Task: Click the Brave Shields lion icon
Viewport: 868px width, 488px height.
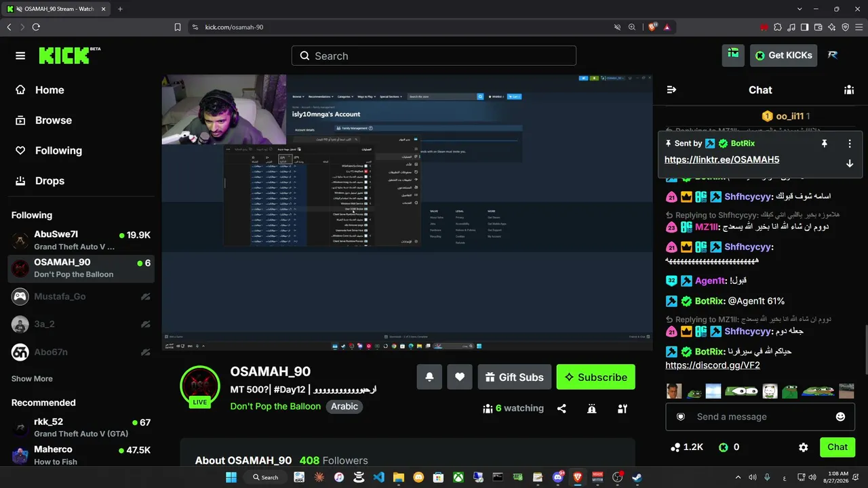Action: [652, 27]
